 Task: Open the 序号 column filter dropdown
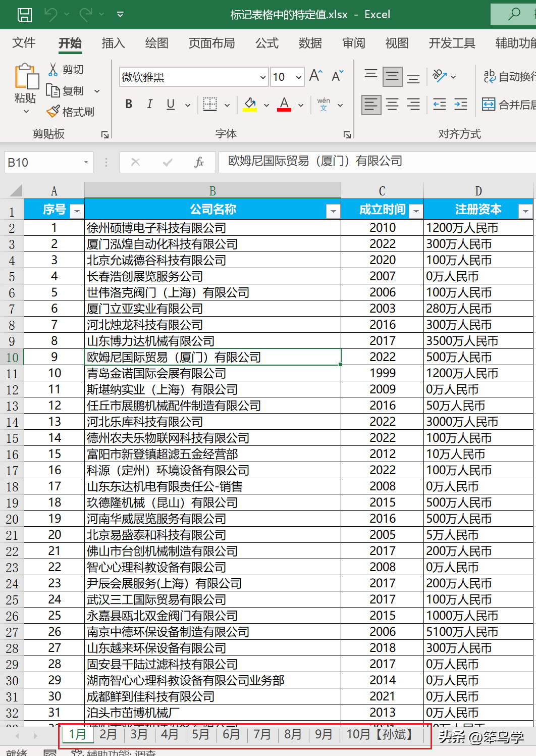point(77,212)
